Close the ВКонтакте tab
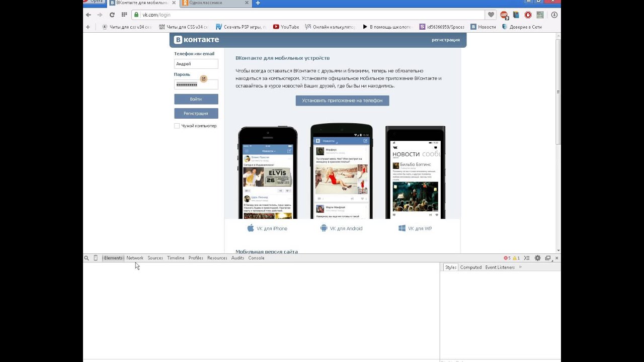This screenshot has width=644, height=362. 174,3
